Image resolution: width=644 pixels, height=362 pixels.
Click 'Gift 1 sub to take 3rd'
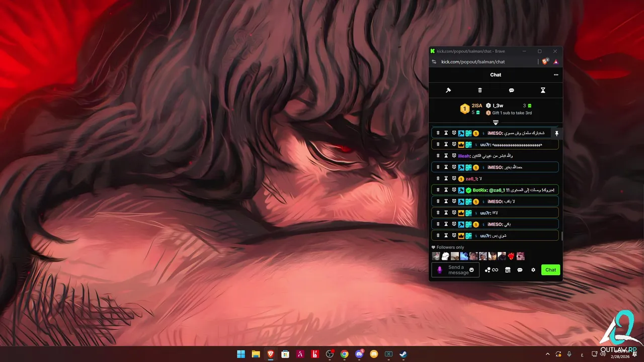pyautogui.click(x=512, y=113)
